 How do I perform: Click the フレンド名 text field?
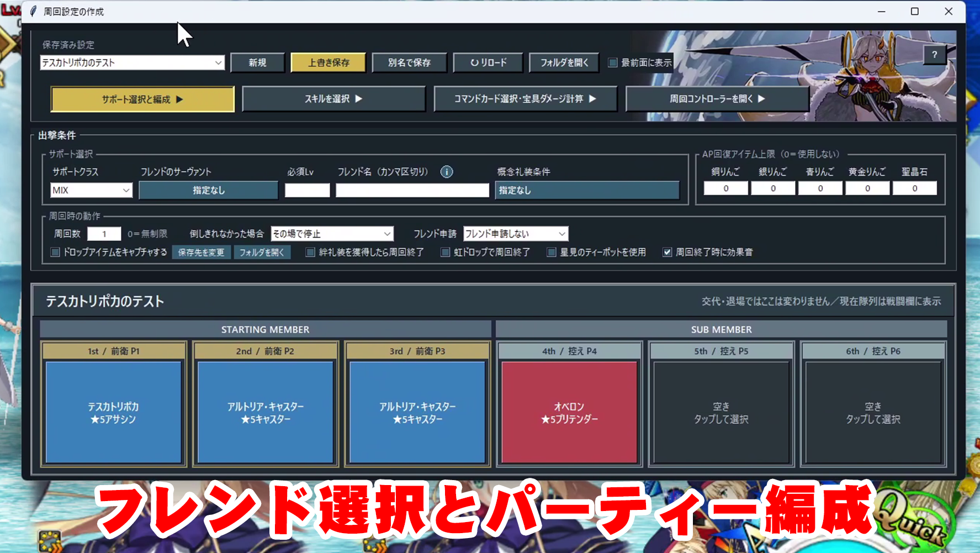[412, 190]
